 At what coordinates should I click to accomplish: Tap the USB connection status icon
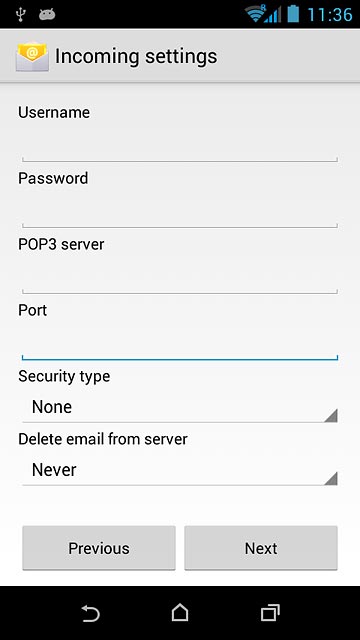tap(20, 14)
